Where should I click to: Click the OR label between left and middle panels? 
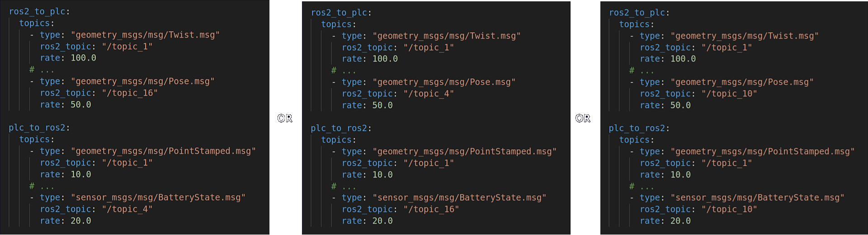(x=285, y=118)
